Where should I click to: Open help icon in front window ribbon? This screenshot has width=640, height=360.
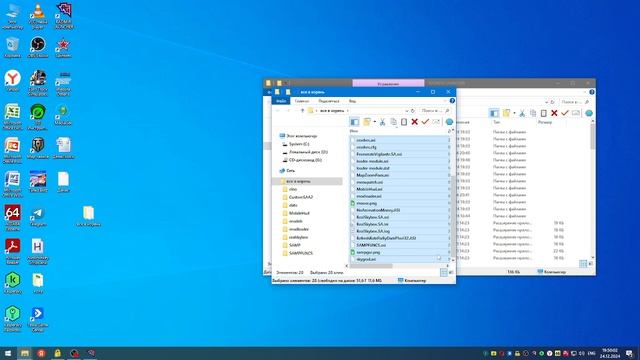click(452, 100)
